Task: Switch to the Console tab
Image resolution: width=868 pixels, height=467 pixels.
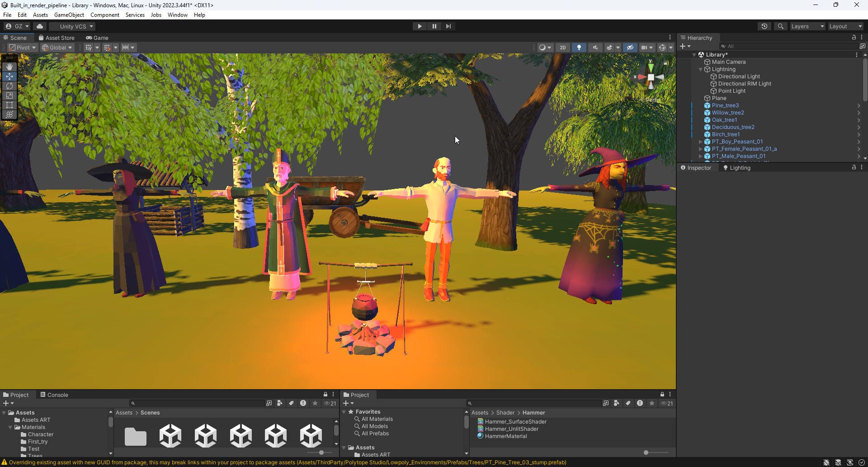Action: [54, 395]
